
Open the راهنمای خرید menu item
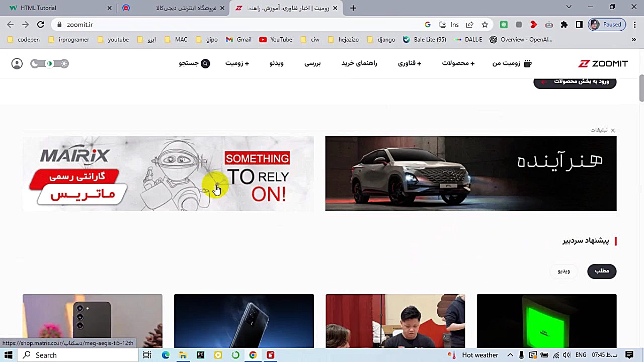pyautogui.click(x=359, y=63)
